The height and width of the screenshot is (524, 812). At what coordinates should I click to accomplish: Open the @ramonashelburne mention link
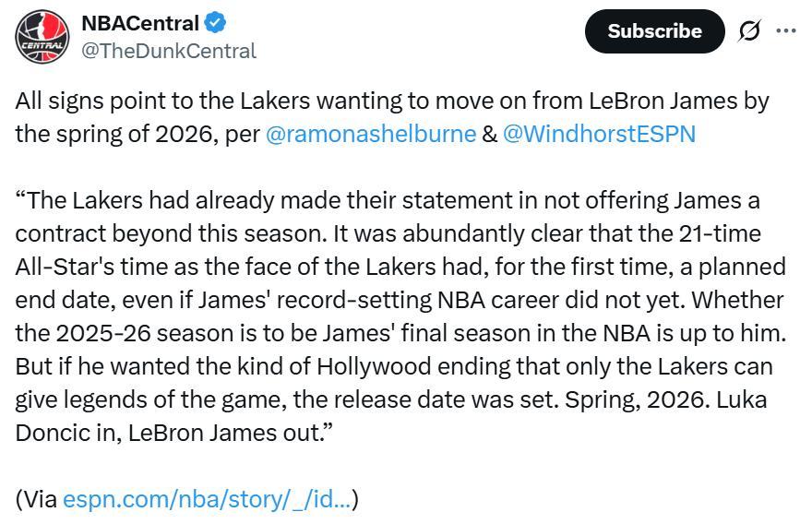pos(370,134)
